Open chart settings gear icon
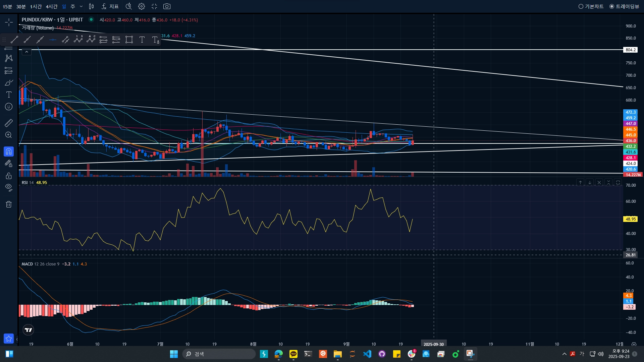 tap(142, 6)
